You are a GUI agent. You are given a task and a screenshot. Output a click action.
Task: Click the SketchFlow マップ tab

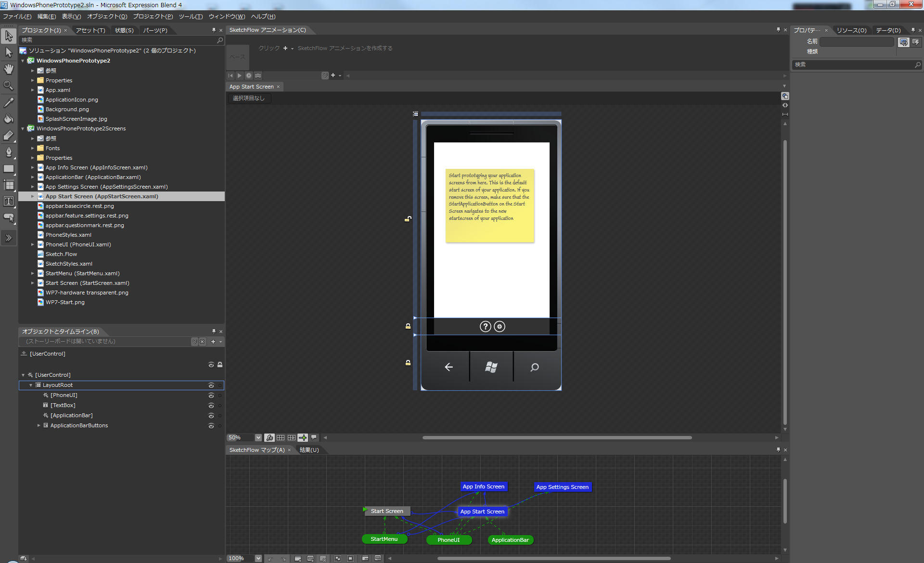click(x=257, y=449)
